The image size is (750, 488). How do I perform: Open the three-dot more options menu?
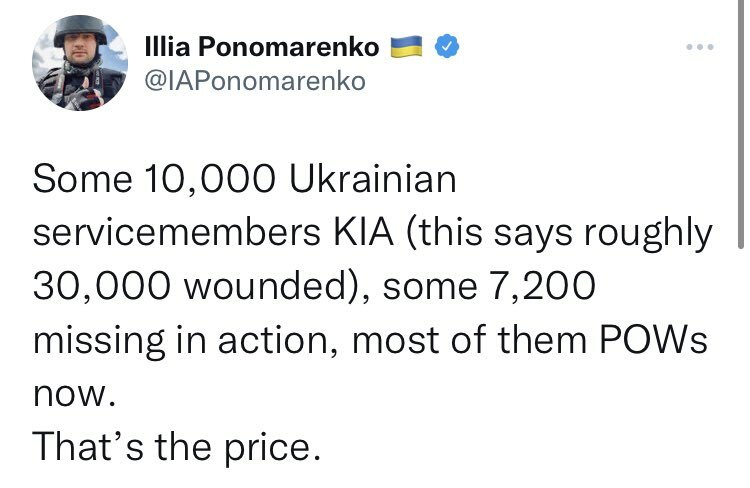pos(700,46)
